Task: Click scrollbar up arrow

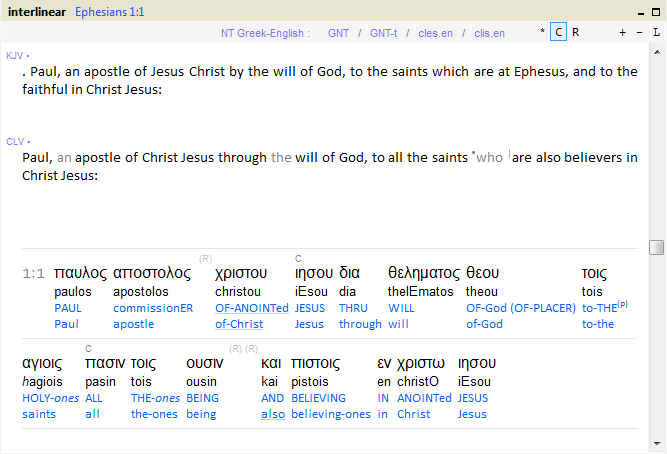Action: [x=656, y=50]
